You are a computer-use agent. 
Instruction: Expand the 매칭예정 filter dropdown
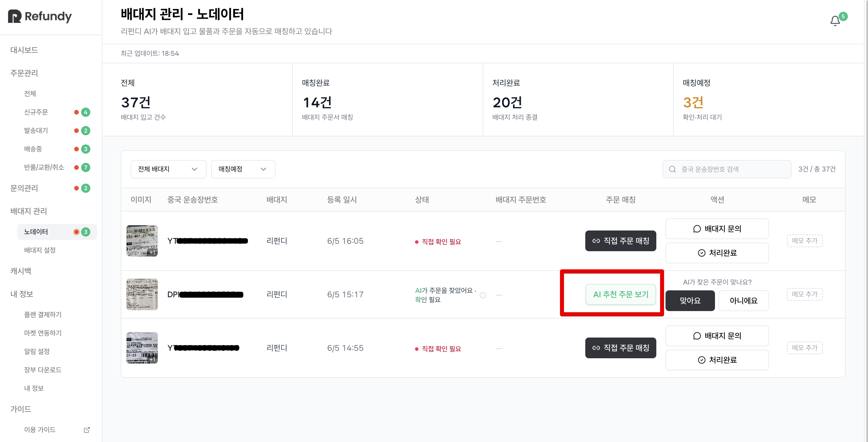pos(243,169)
